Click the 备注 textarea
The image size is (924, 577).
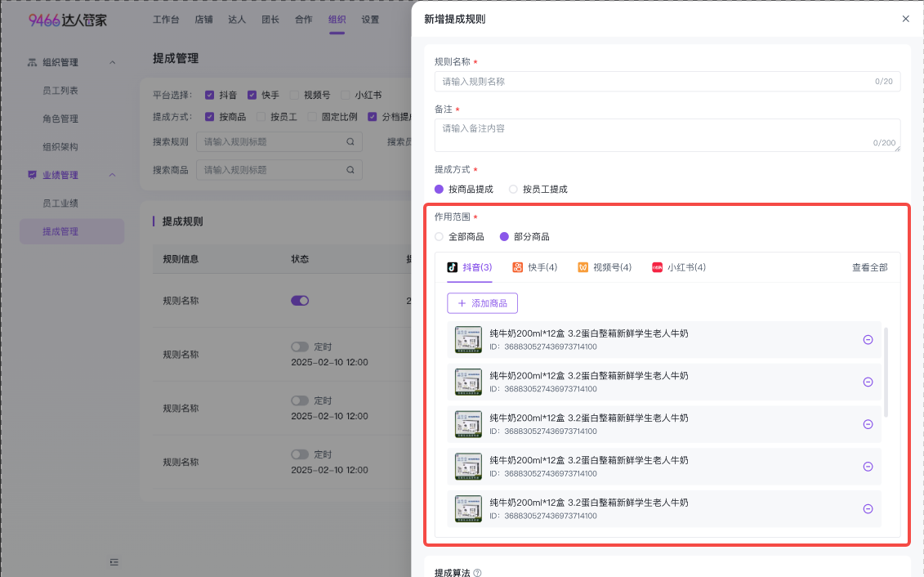point(667,135)
